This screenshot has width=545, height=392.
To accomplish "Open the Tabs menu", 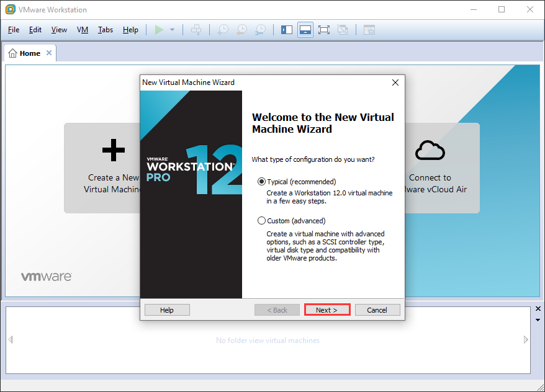I will point(106,30).
